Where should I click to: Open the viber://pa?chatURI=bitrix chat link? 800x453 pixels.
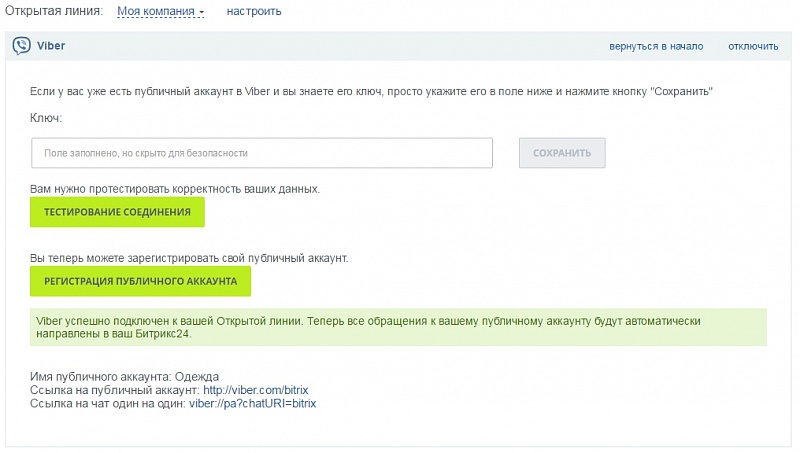(x=253, y=404)
